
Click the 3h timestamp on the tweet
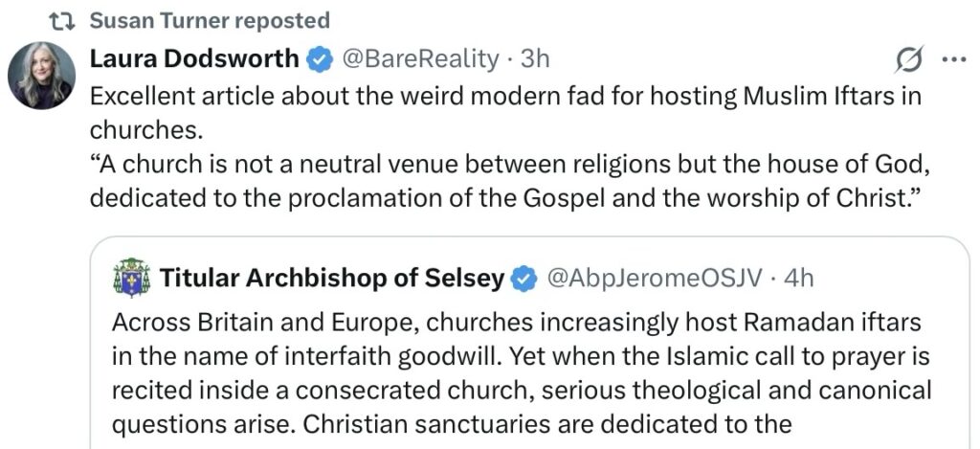point(535,59)
